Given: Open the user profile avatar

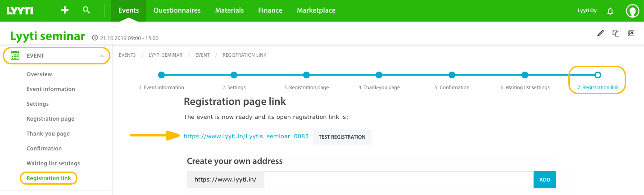Looking at the screenshot, I should 633,11.
